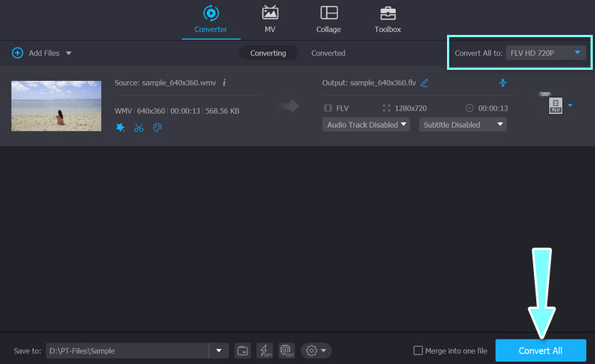Viewport: 595px width, 364px height.
Task: Enable Merge into one file checkbox
Action: point(418,351)
